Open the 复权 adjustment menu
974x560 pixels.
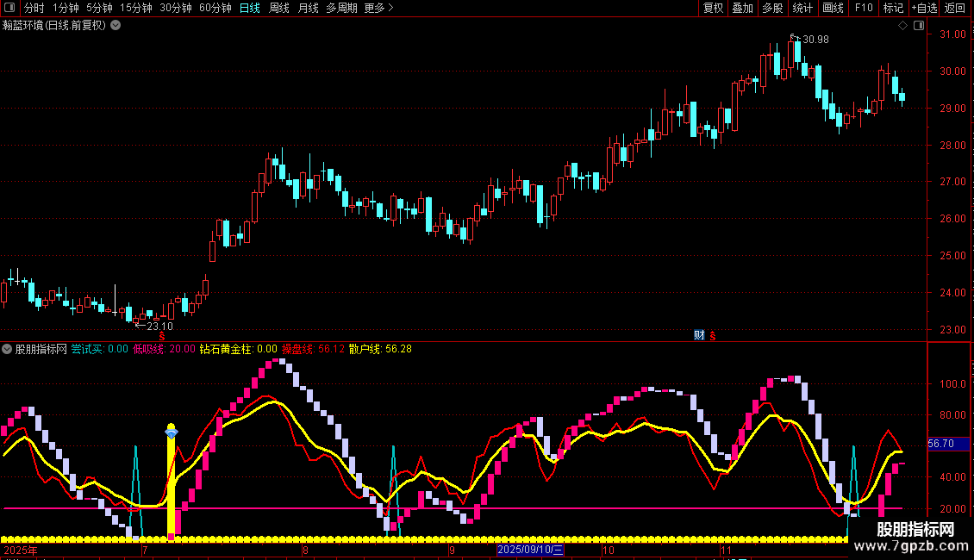(x=713, y=8)
